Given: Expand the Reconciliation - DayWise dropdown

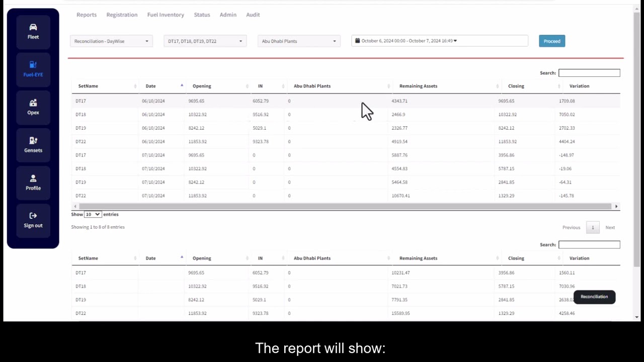Looking at the screenshot, I should coord(112,41).
